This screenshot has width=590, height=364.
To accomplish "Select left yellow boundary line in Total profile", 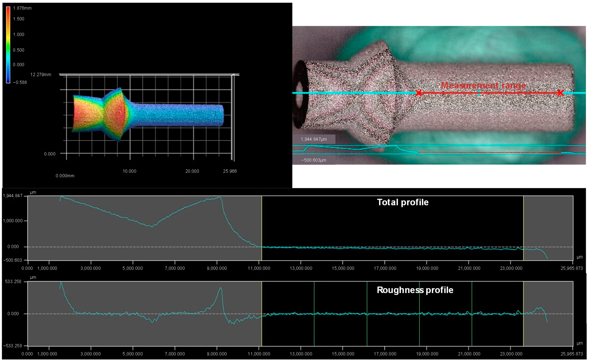I will click(x=262, y=222).
